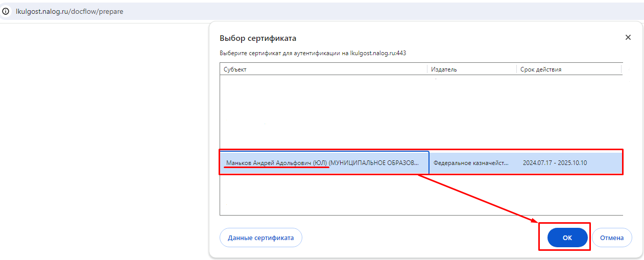Click the site information icon in address bar
The height and width of the screenshot is (260, 644).
pos(6,11)
